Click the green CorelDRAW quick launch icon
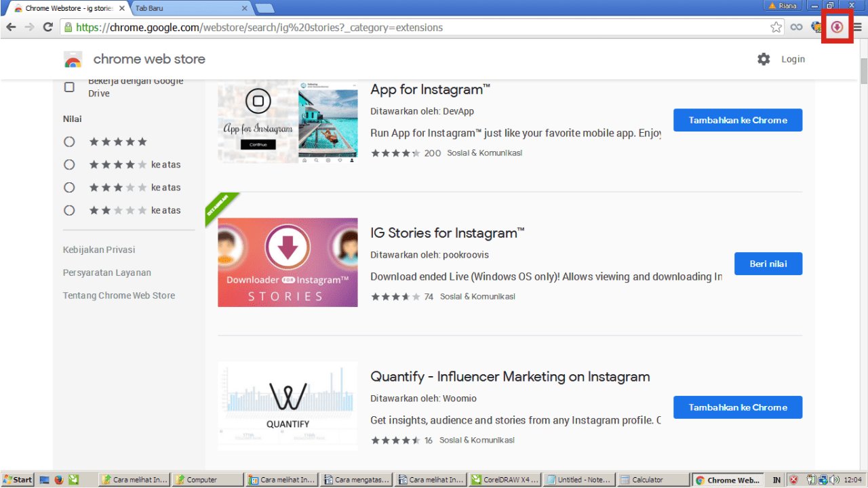868x488 pixels. pos(73,480)
